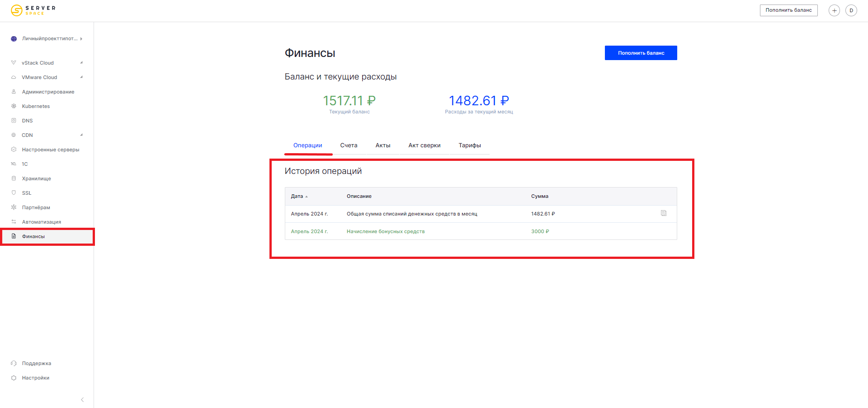
Task: Click the История операций heading
Action: click(x=323, y=171)
